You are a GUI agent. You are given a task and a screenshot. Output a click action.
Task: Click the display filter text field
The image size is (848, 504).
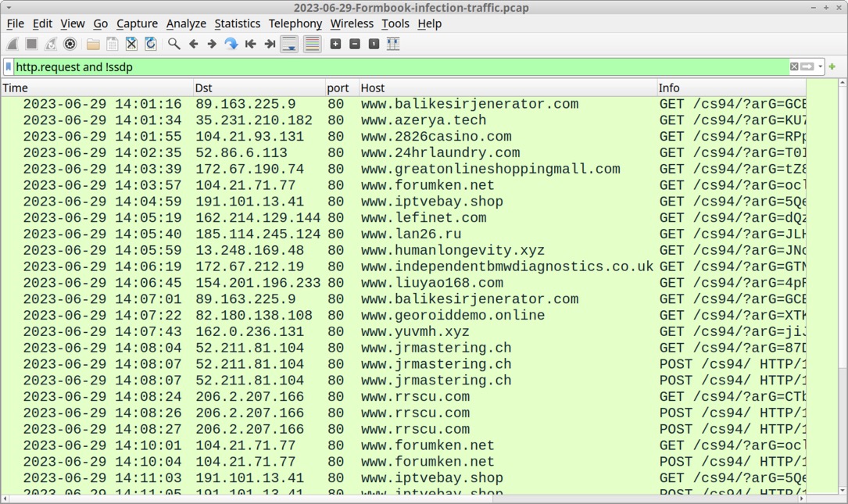pos(400,66)
